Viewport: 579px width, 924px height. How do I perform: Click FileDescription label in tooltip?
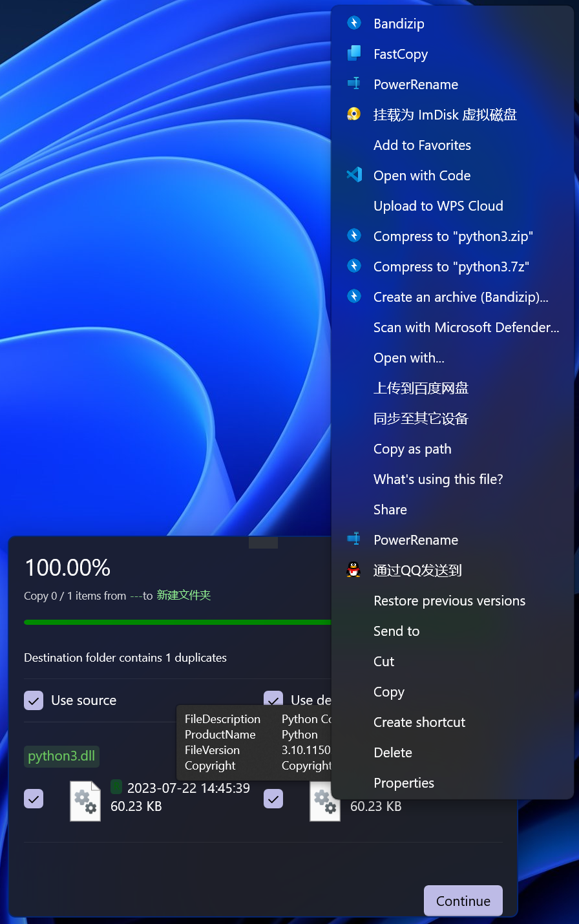pos(223,719)
